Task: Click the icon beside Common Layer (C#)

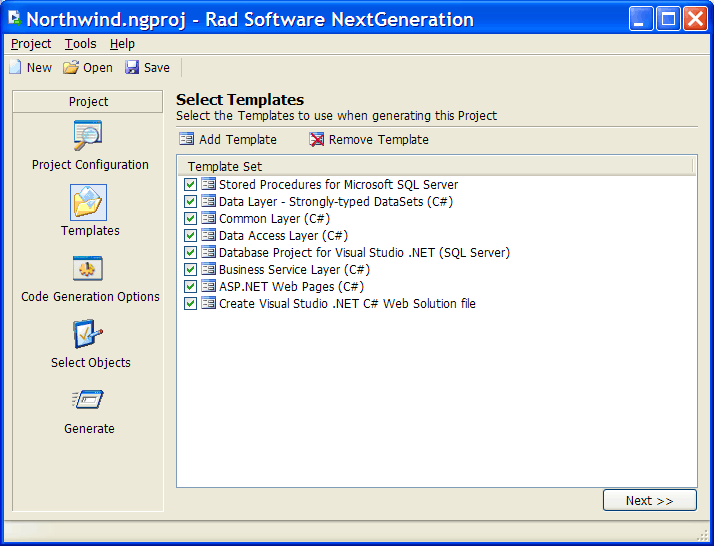Action: pyautogui.click(x=209, y=218)
